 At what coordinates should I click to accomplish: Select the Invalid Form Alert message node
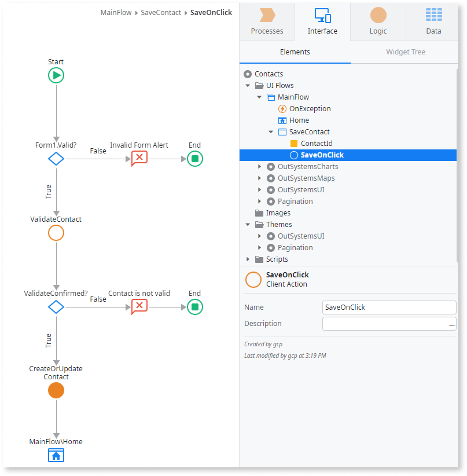point(139,157)
